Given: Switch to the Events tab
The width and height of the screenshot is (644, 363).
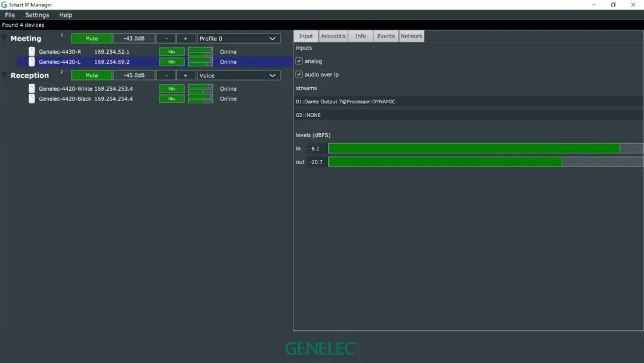Looking at the screenshot, I should click(x=386, y=36).
